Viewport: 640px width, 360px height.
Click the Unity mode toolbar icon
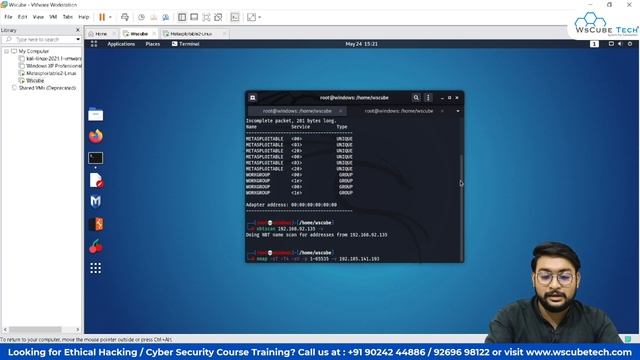218,17
